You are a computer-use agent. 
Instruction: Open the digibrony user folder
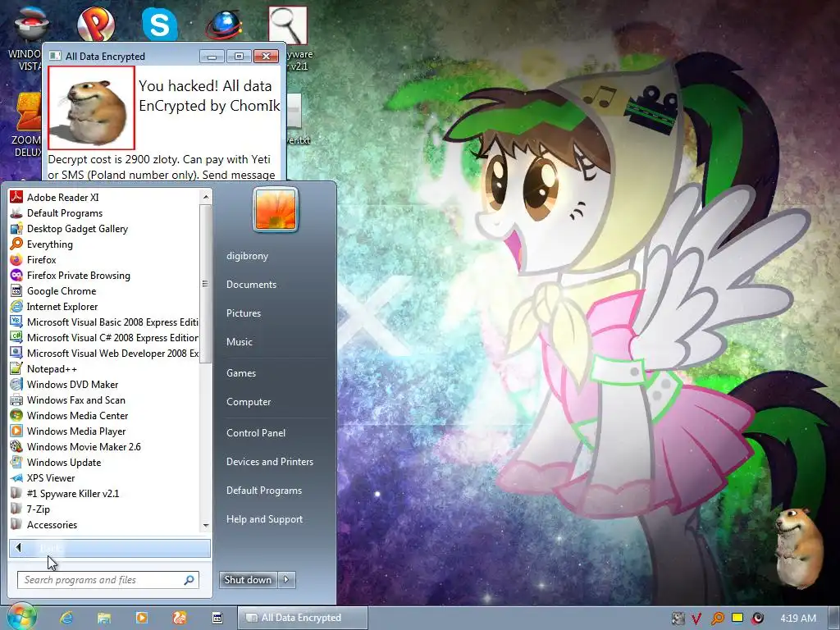[x=247, y=256]
